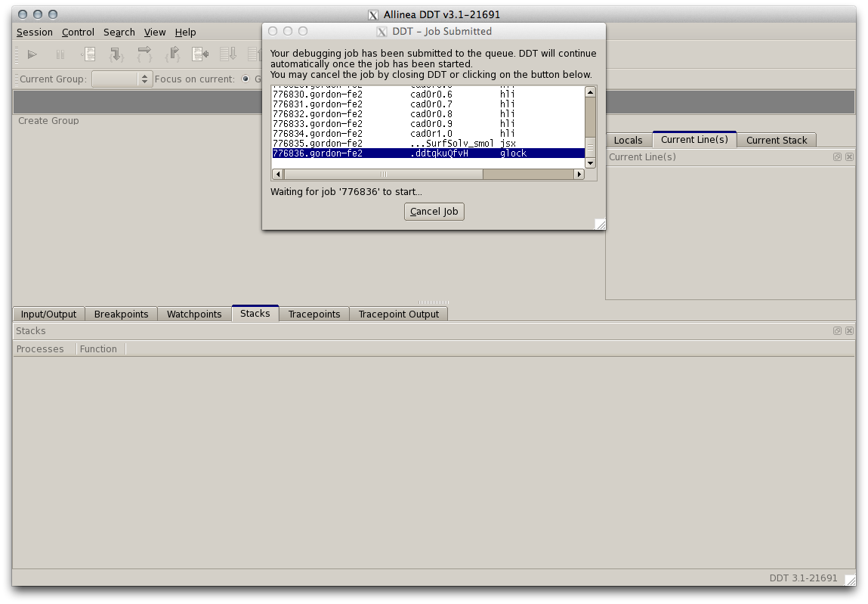The height and width of the screenshot is (604, 868).
Task: Close the Current Line(s) panel
Action: (x=849, y=156)
